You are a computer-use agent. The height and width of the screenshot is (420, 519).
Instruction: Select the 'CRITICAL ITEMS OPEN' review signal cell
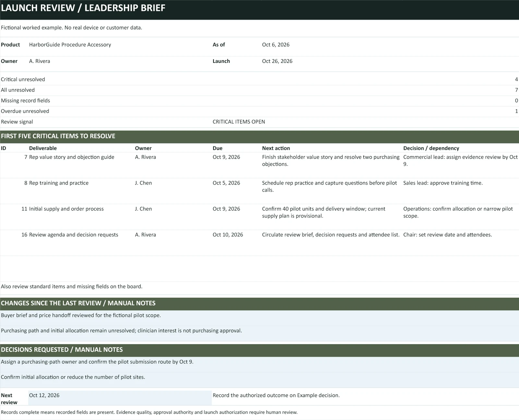pyautogui.click(x=239, y=122)
